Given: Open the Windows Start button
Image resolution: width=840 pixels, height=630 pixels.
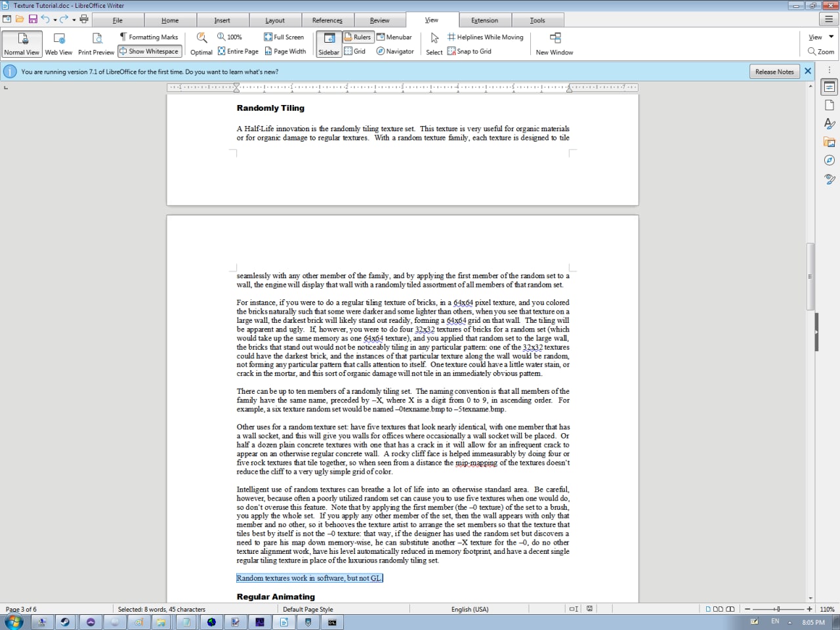Looking at the screenshot, I should (x=12, y=621).
